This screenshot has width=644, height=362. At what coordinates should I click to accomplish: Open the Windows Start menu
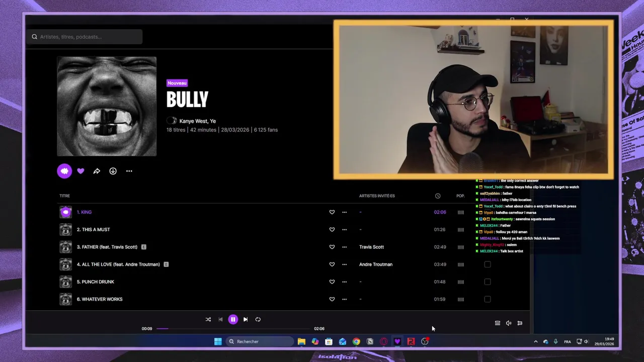click(x=218, y=341)
